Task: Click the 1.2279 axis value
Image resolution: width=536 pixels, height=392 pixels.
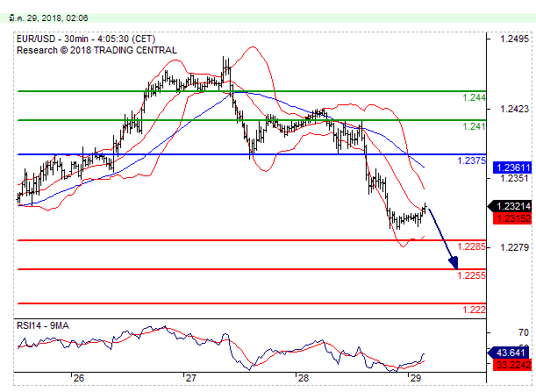Action: (514, 247)
